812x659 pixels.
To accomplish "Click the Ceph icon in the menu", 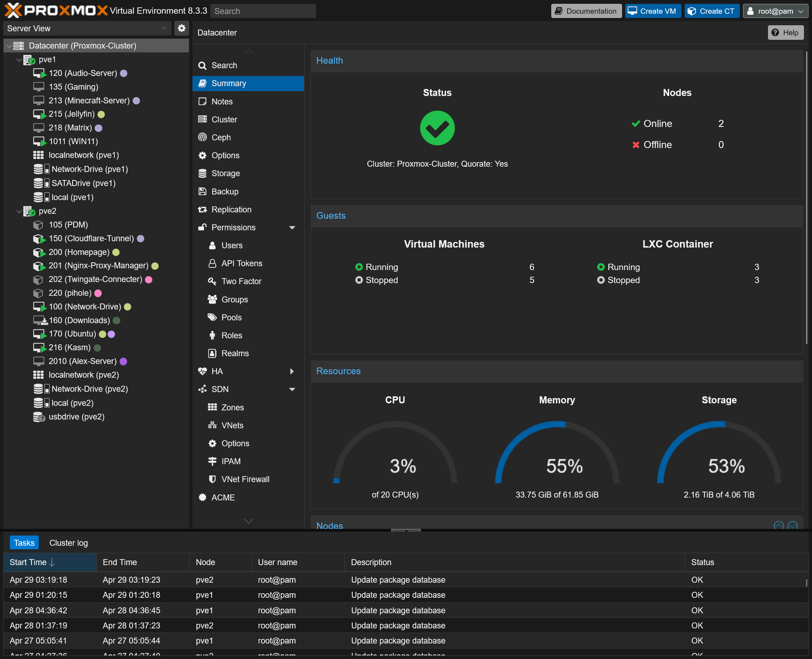I will pyautogui.click(x=202, y=137).
